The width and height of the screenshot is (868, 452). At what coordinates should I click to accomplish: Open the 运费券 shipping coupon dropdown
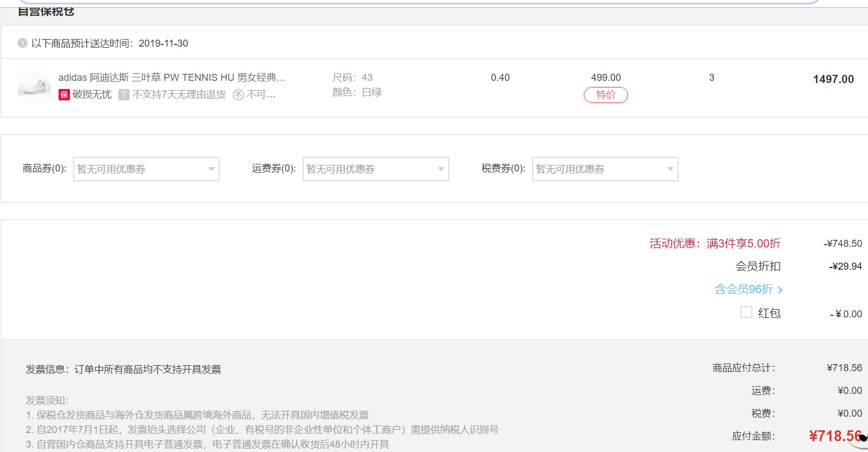click(x=376, y=169)
